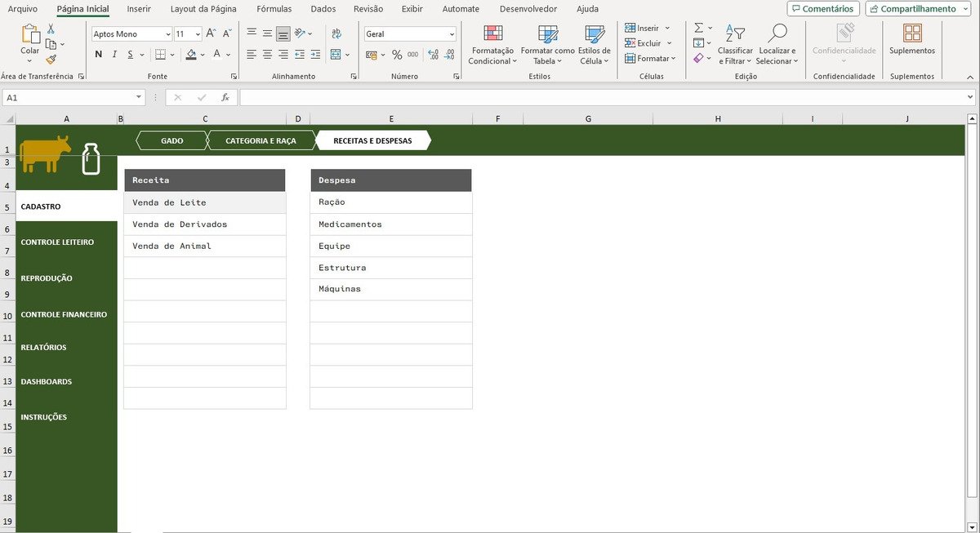Open CONTROLE LEITEIRO in the sidebar
980x533 pixels.
[x=57, y=242]
